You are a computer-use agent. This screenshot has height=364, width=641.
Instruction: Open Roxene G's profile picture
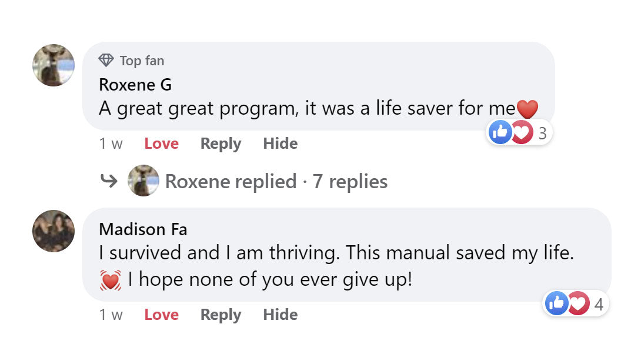[54, 65]
